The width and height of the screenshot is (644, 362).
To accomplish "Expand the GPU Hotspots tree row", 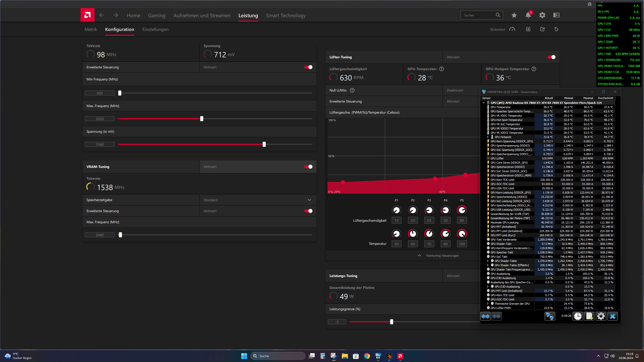I will [488, 137].
